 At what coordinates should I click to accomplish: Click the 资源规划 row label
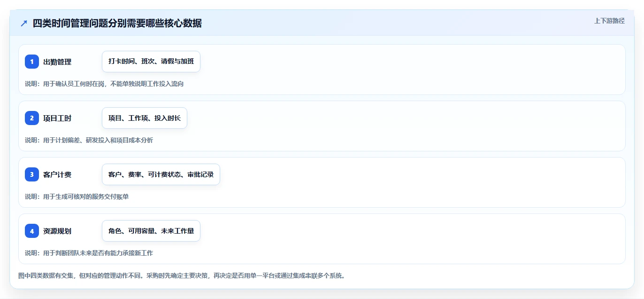tap(57, 231)
